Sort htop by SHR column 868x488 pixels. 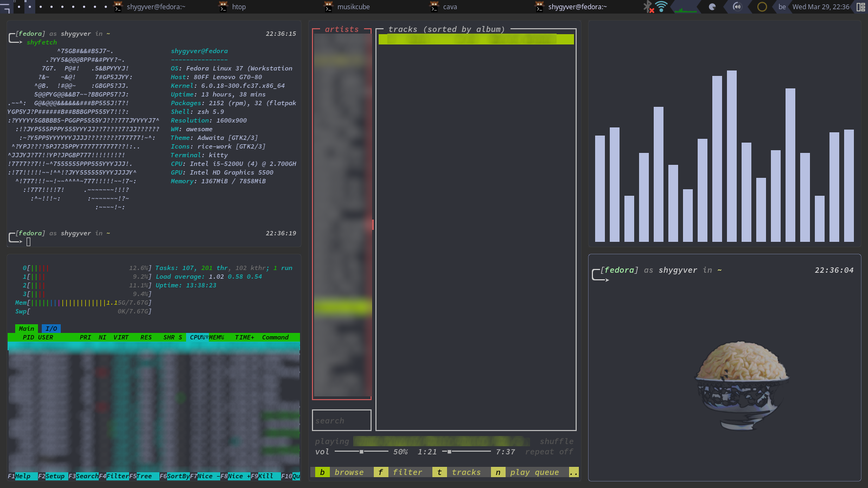pos(169,337)
